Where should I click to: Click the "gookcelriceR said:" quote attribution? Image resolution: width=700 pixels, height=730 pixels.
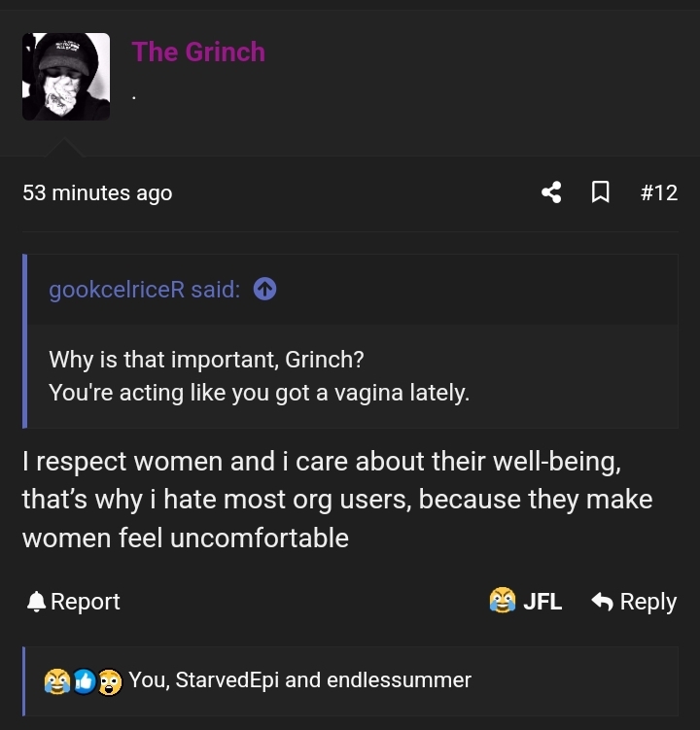(145, 289)
